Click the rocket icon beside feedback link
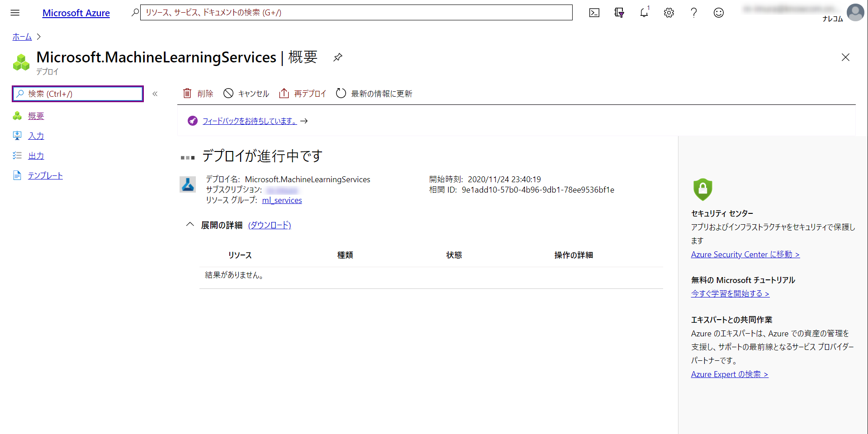 (193, 121)
